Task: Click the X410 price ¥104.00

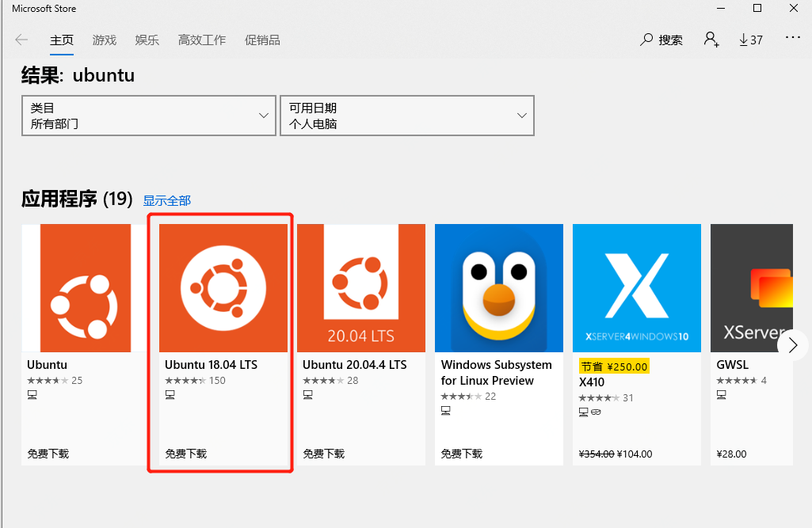Action: (x=635, y=454)
